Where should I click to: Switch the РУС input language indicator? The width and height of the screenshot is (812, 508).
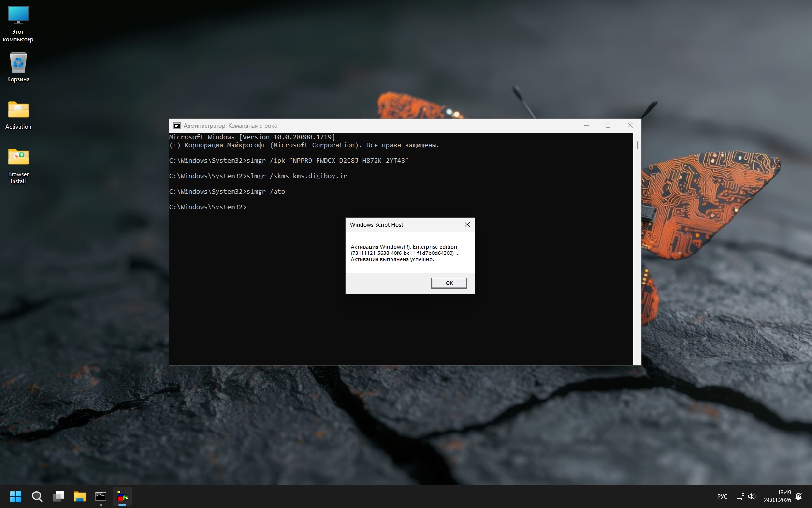click(x=722, y=496)
